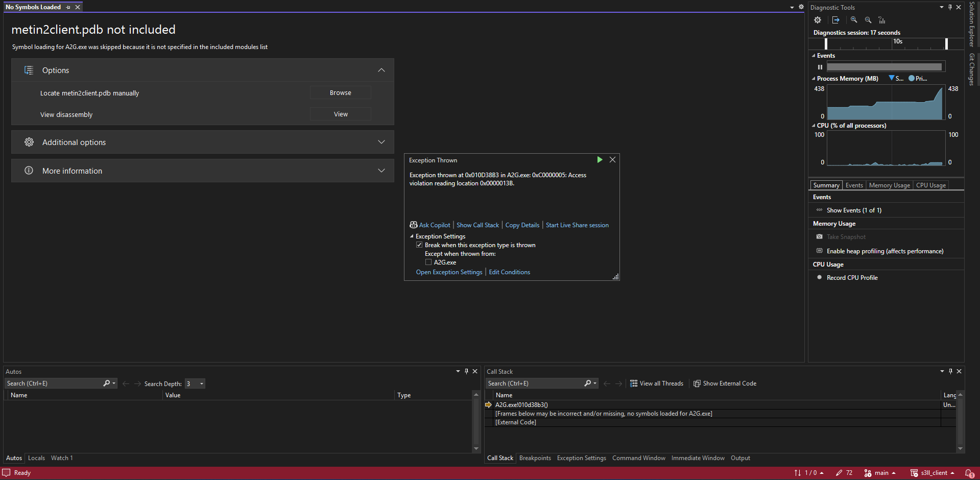
Task: Zoom in on the diagnostics timeline
Action: pyautogui.click(x=853, y=20)
